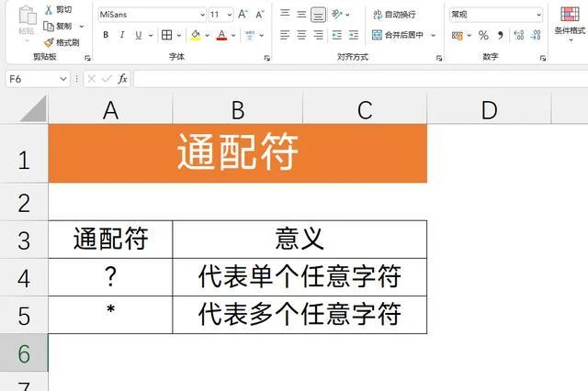This screenshot has height=391, width=588.
Task: Expand the Name Box dropdown arrow
Action: (63, 79)
